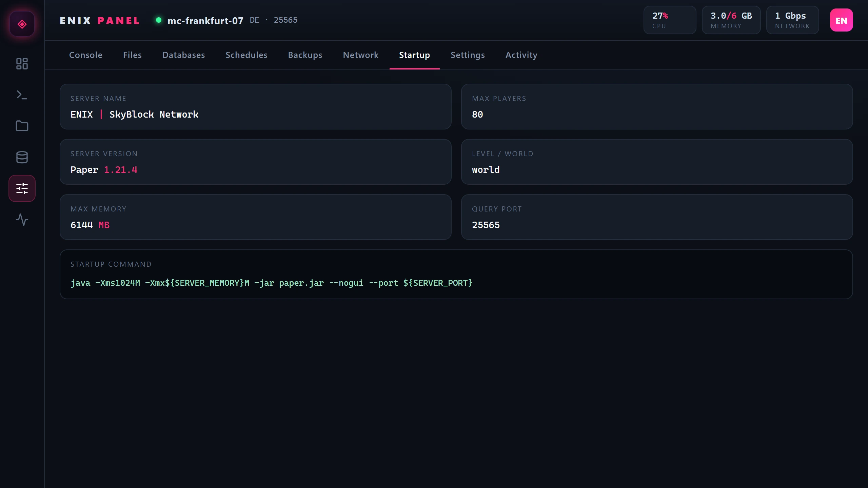Click the ENIX PANEL brand title
This screenshot has height=488, width=868.
(100, 21)
